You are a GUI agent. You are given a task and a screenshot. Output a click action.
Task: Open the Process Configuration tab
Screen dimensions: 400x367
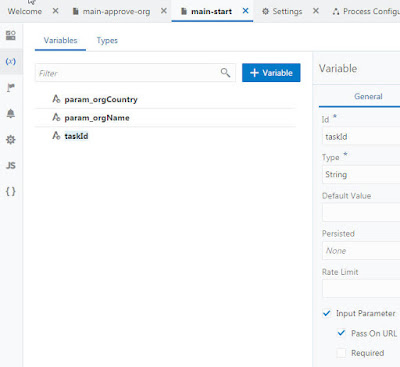371,11
